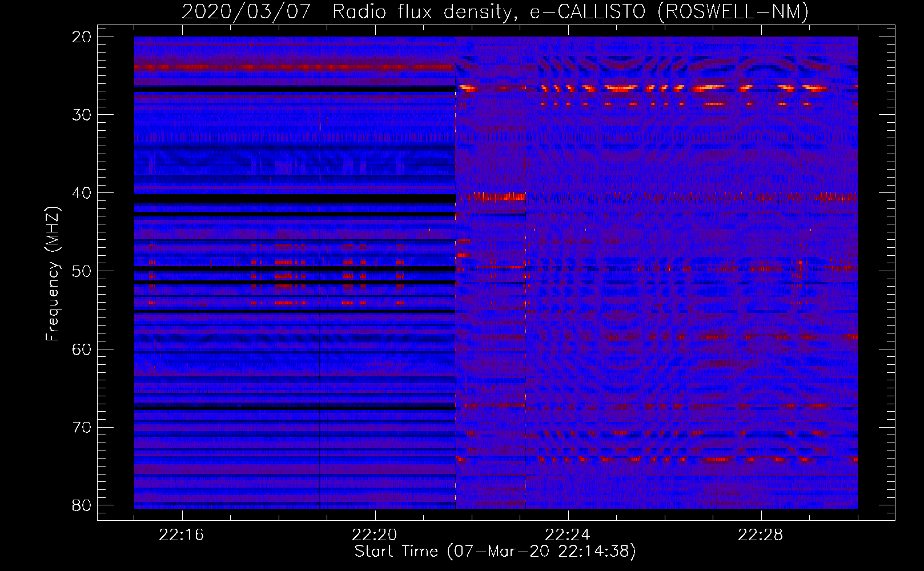Screen dimensions: 924x571
Task: Click the date 2020/03/07 in the title
Action: coord(246,11)
